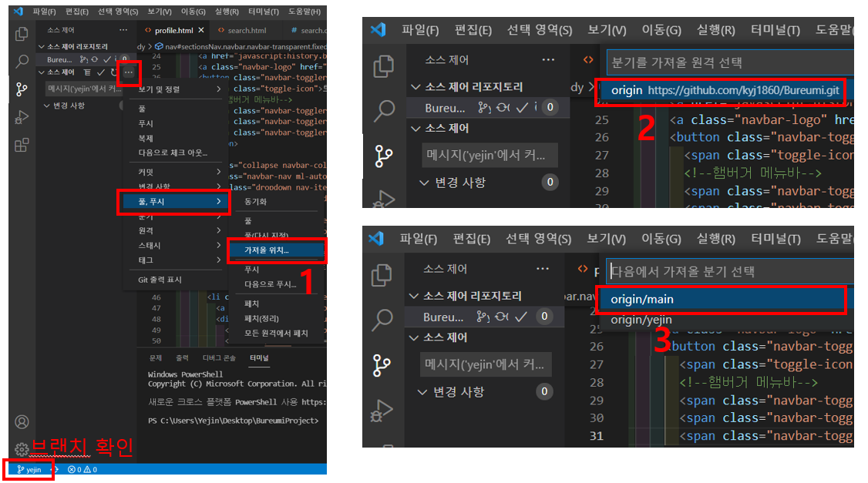Choose 가져올 위치... in the submenu

click(277, 250)
